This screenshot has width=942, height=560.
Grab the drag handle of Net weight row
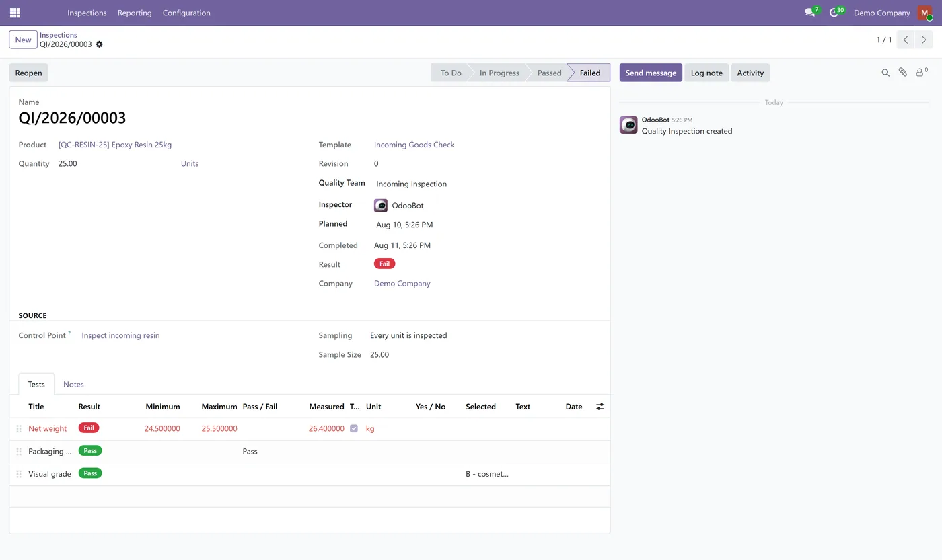19,429
